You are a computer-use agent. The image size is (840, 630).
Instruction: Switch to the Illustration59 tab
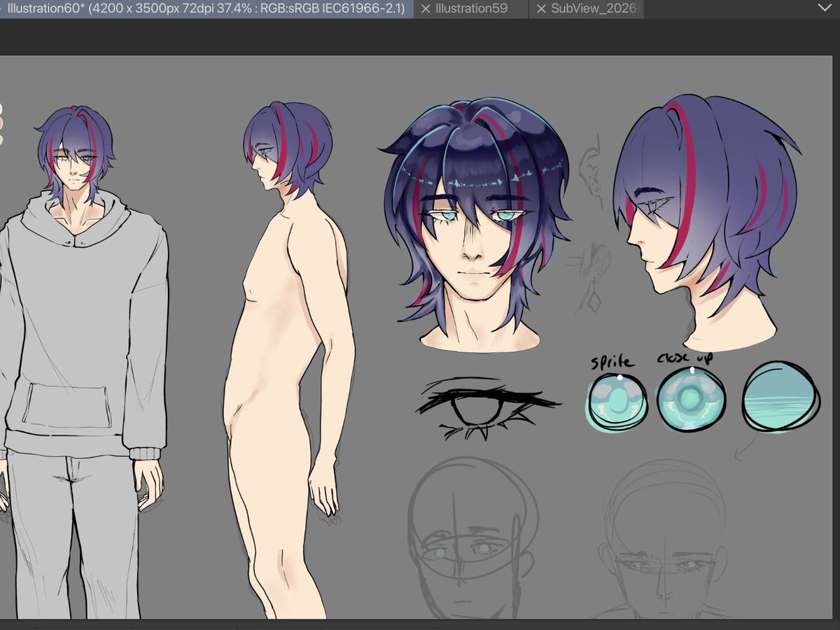tap(471, 9)
